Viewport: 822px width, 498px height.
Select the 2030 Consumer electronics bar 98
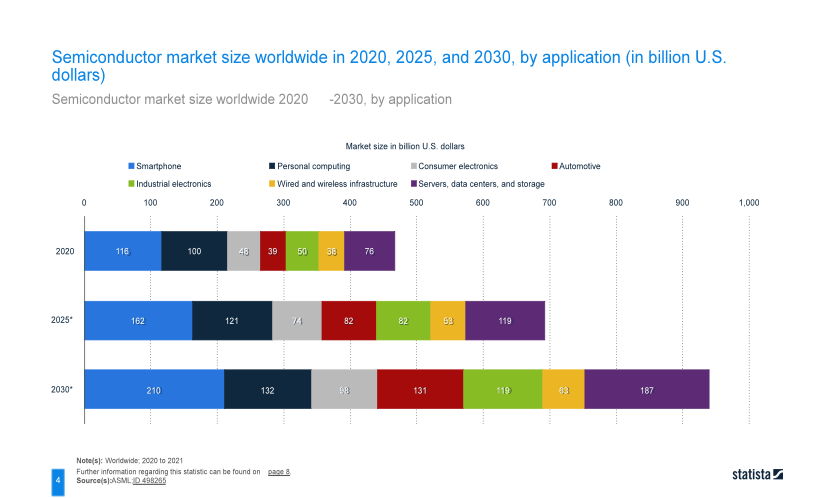click(x=344, y=389)
